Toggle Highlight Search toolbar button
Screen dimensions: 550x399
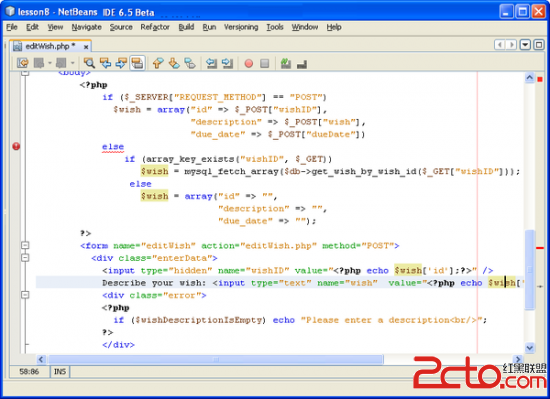(x=137, y=63)
